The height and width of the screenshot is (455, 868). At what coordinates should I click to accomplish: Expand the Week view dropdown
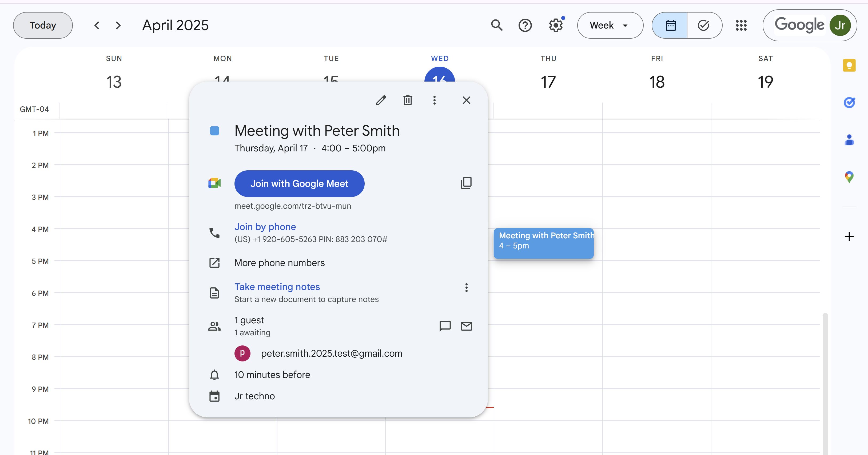[x=610, y=25]
